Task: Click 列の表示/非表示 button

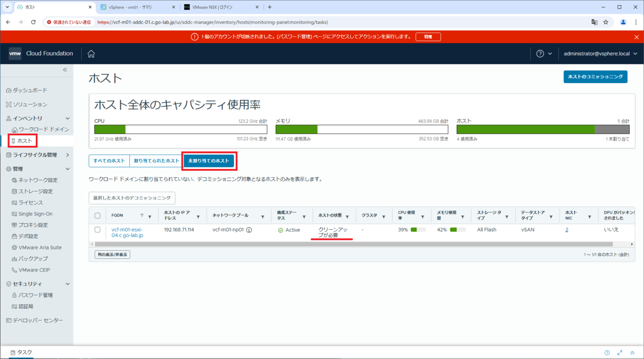Action: pos(112,254)
